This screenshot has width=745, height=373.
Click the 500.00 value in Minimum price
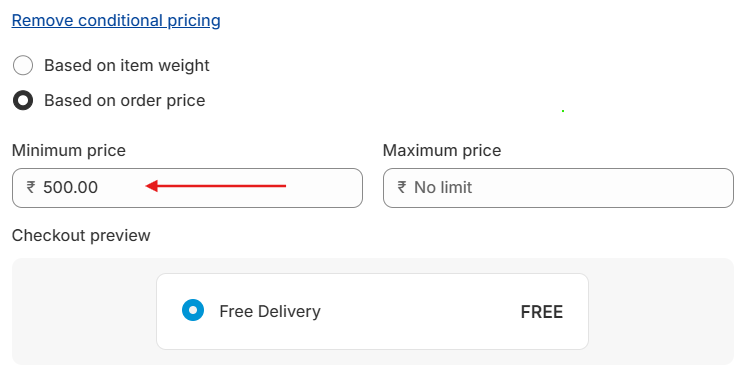tap(70, 187)
